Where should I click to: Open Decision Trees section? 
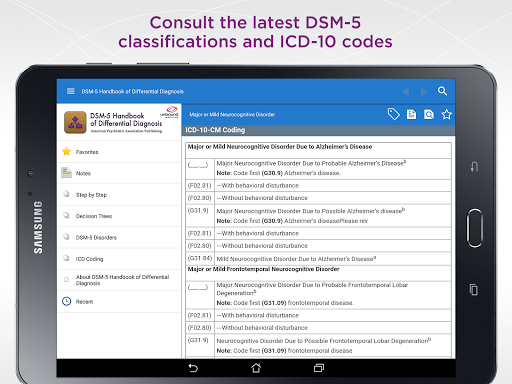coord(119,216)
